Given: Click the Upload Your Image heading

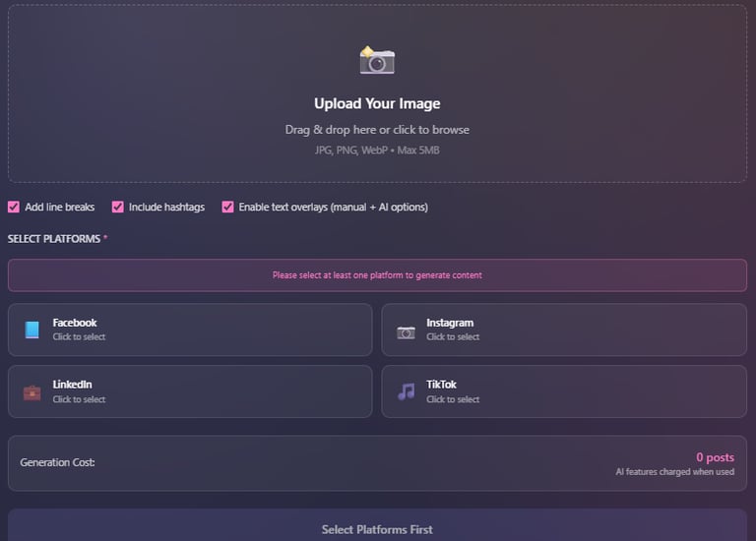Looking at the screenshot, I should [x=377, y=103].
